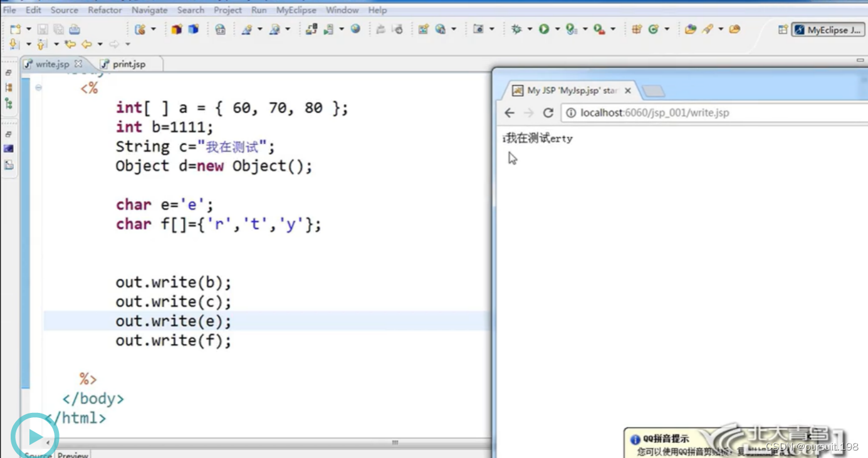The width and height of the screenshot is (868, 458).
Task: Open the Window menu
Action: pos(342,10)
